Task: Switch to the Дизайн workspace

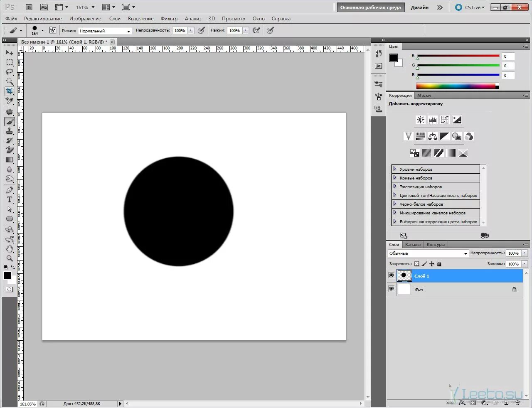Action: (x=420, y=7)
